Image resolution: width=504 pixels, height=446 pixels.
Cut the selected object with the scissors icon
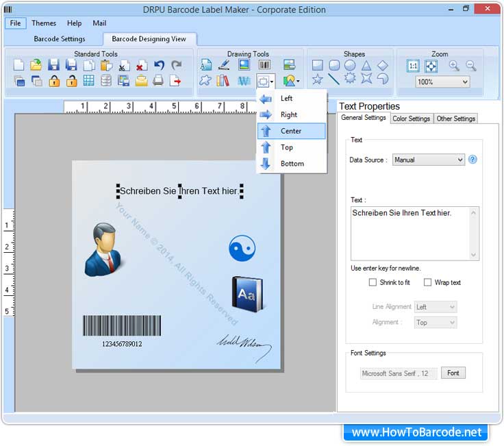124,65
